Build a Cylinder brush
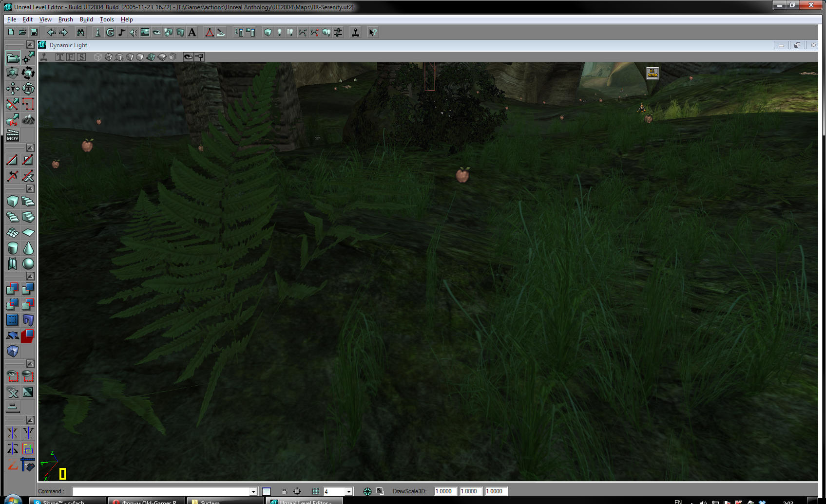The image size is (826, 504). pyautogui.click(x=13, y=248)
